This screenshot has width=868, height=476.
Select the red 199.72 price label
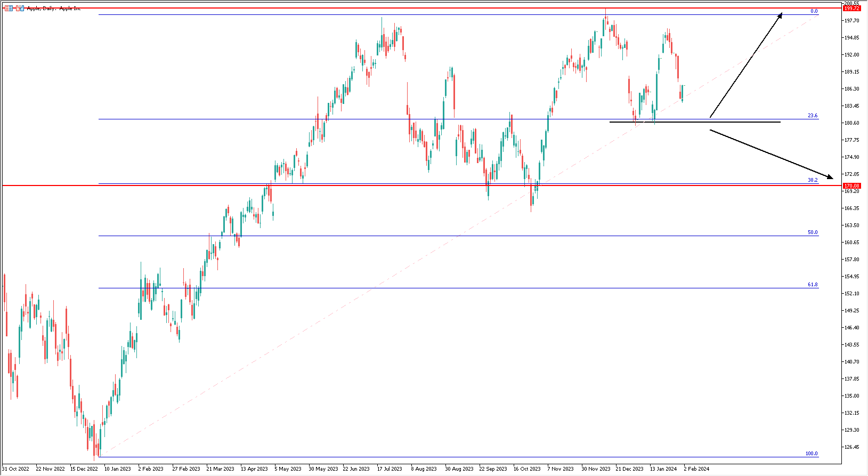(x=851, y=8)
